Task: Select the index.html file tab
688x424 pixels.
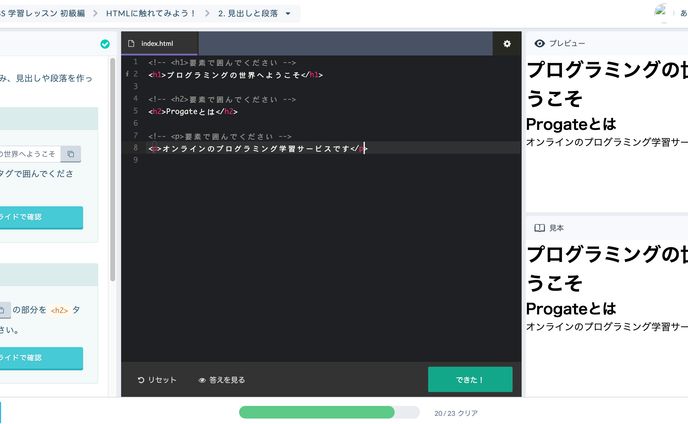Action: [160, 43]
